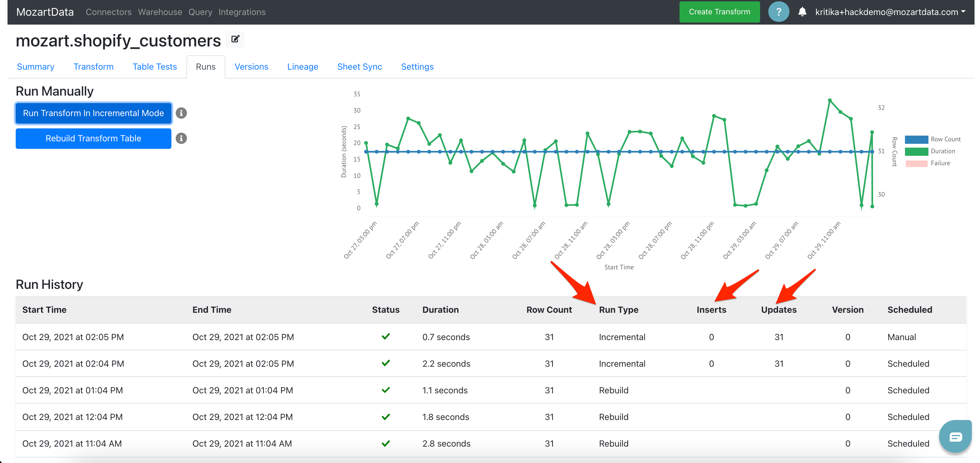Click the Start Time column header

pos(44,310)
